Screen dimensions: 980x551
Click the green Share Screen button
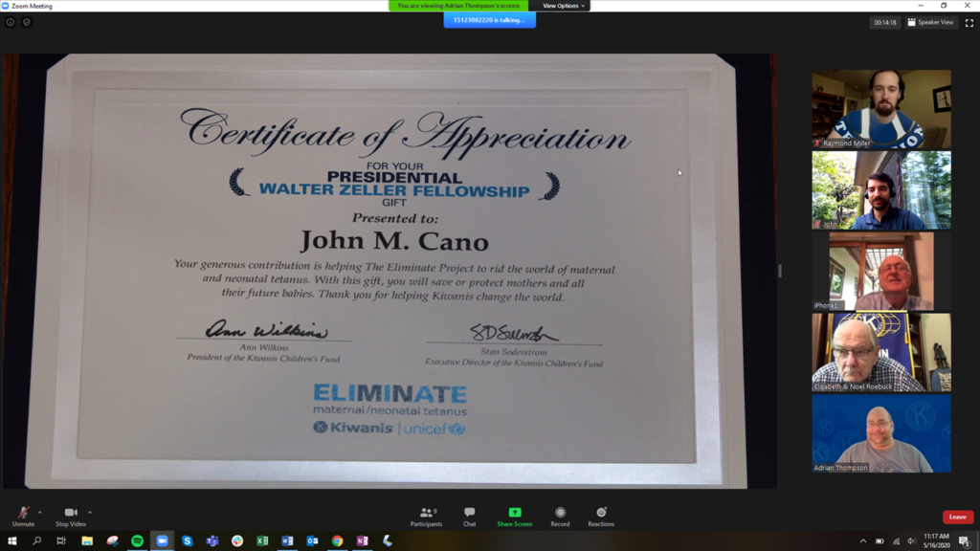pos(514,517)
